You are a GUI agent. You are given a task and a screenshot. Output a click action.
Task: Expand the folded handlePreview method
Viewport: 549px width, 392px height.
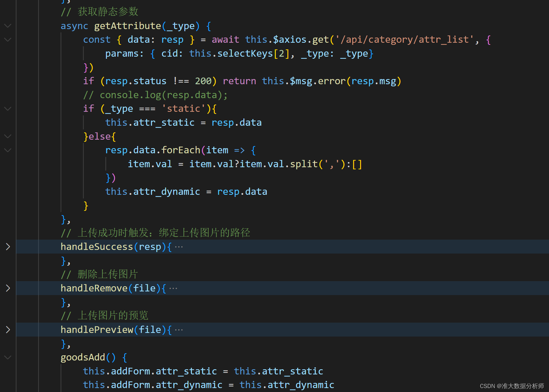point(8,330)
